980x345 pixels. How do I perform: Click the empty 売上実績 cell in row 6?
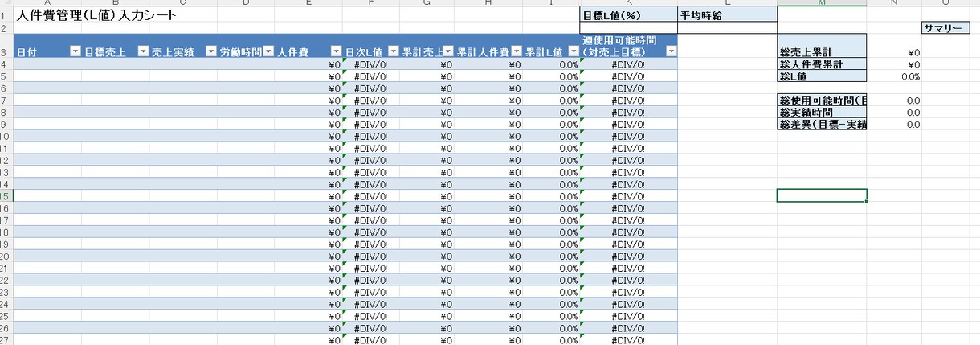183,88
